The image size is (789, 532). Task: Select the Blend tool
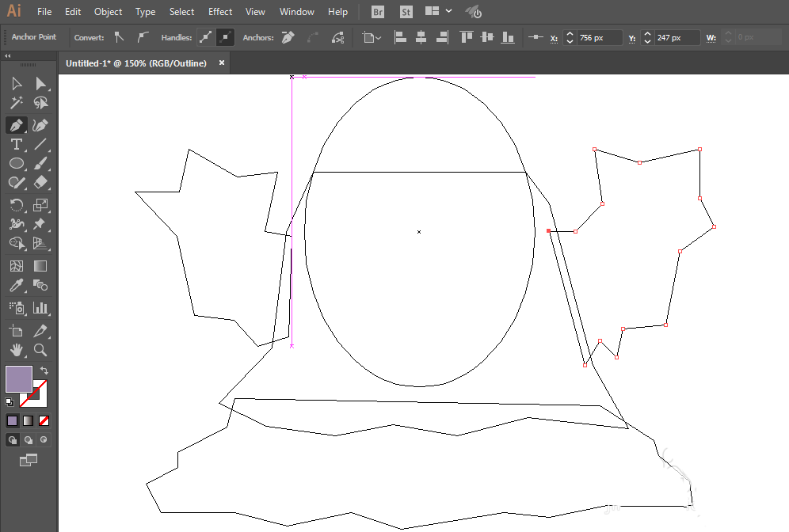click(x=40, y=286)
